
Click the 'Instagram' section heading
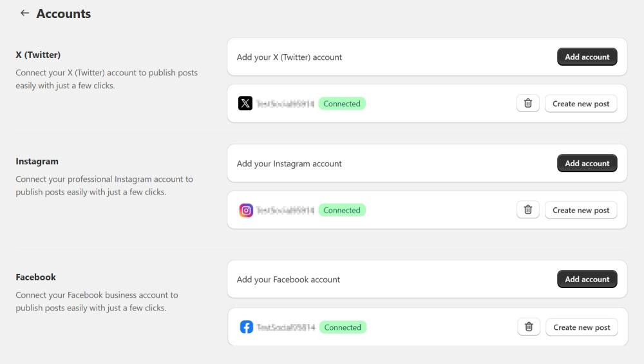click(37, 161)
